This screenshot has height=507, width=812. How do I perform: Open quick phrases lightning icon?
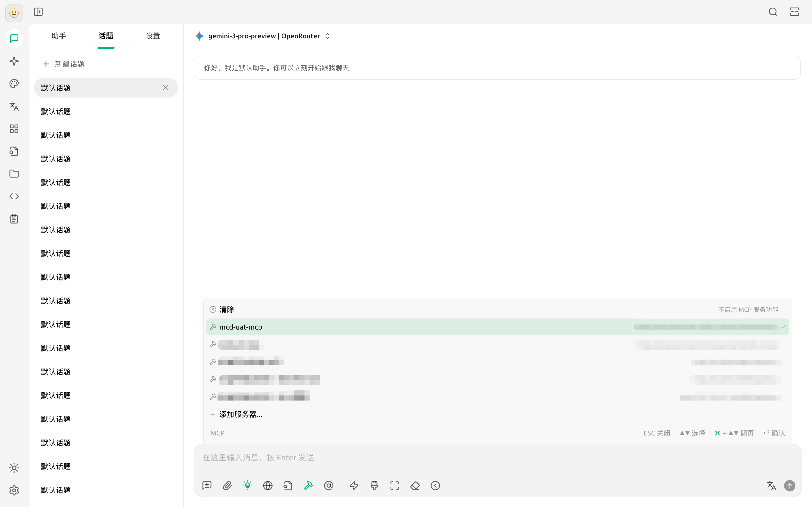pos(354,485)
